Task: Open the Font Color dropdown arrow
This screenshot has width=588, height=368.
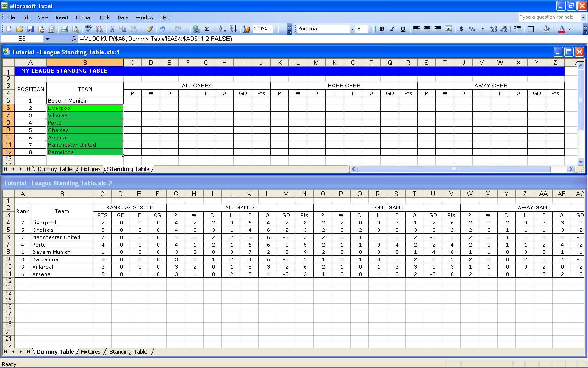Action: pyautogui.click(x=569, y=29)
